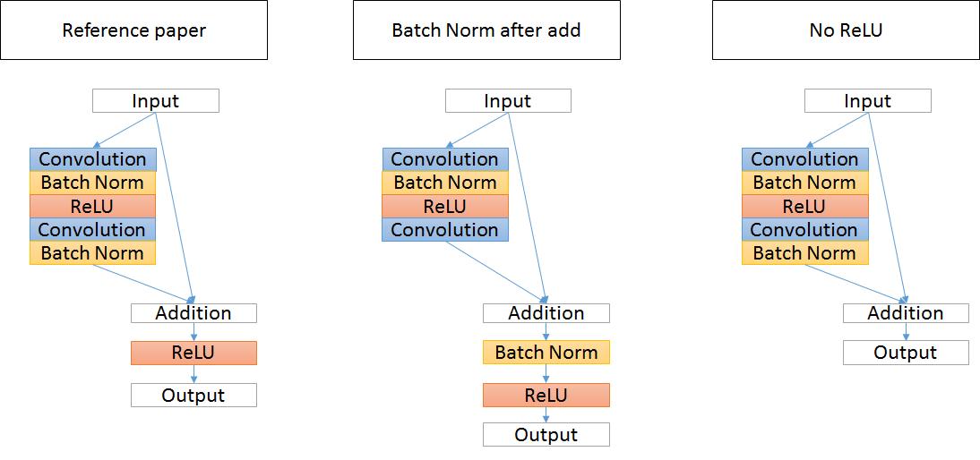
Task: Click the Addition box in the Reference paper diagram
Action: point(193,313)
